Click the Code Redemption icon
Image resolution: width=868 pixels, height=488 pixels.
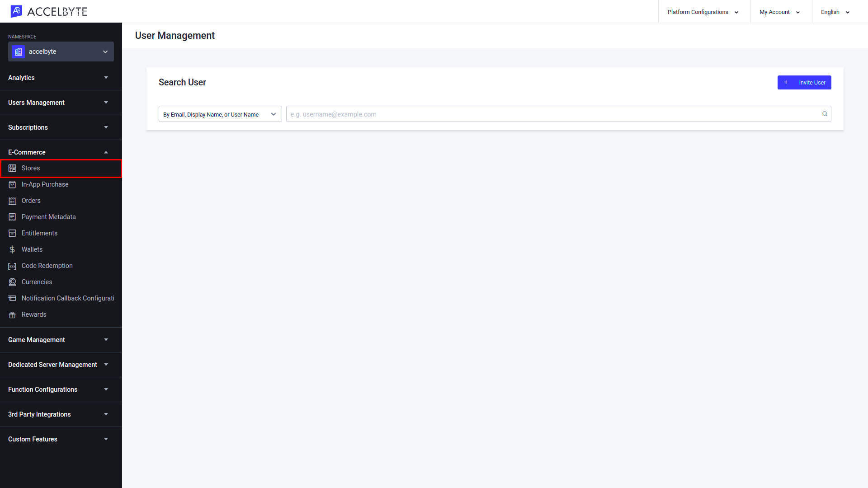click(x=12, y=266)
